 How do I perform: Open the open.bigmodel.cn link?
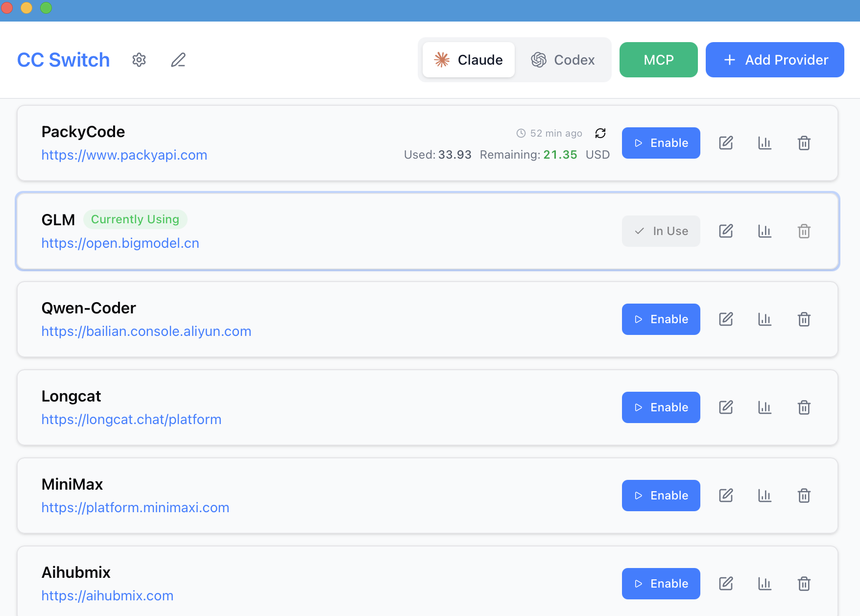(x=120, y=243)
